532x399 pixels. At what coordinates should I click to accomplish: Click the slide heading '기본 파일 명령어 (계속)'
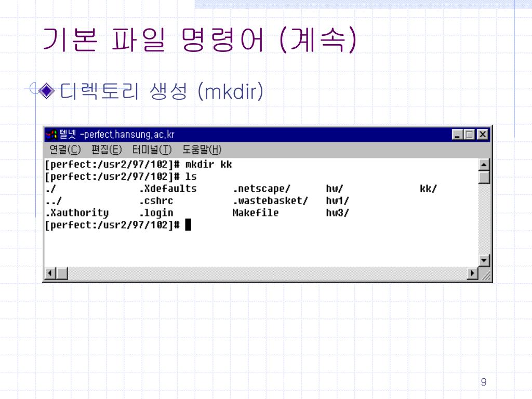click(199, 39)
